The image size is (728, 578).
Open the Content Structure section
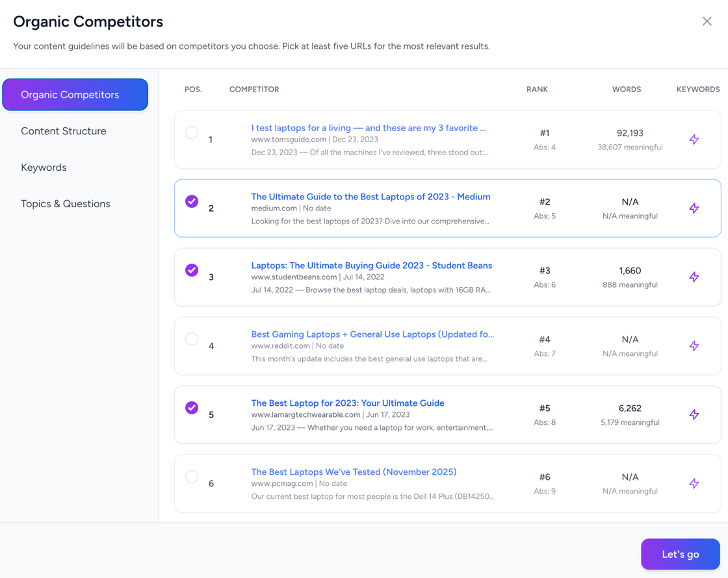click(64, 131)
